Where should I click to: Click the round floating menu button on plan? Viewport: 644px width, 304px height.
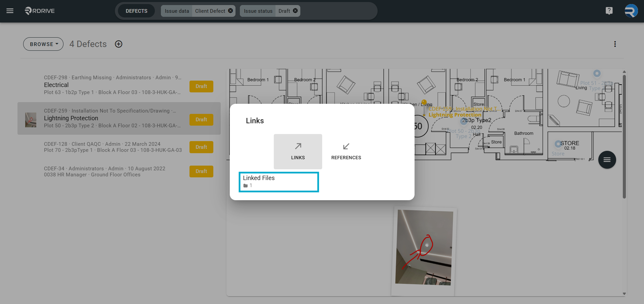tap(607, 160)
